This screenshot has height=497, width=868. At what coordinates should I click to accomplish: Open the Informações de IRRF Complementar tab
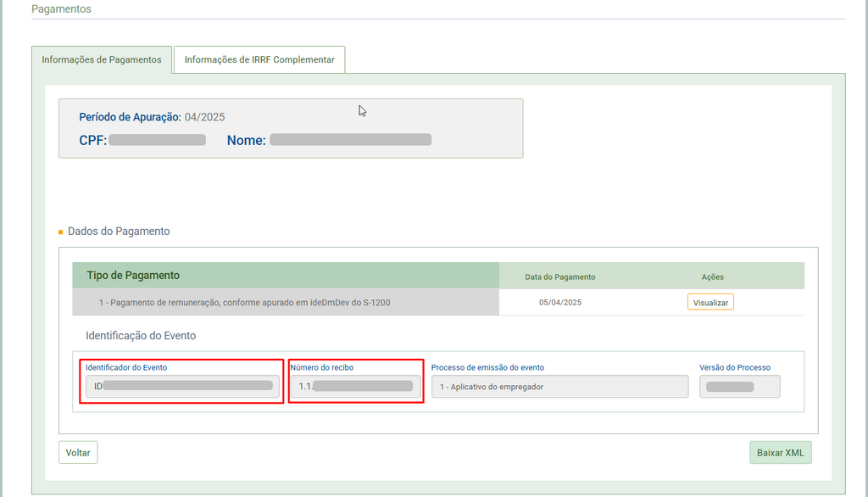coord(259,60)
